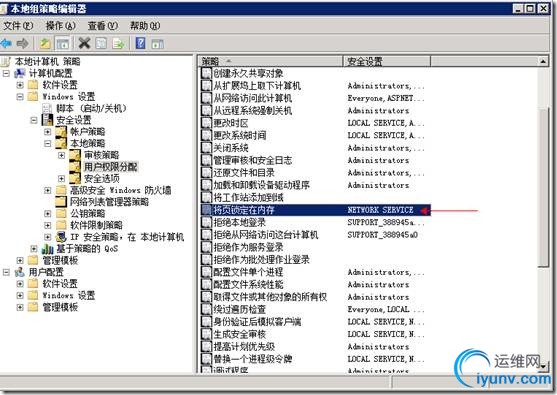Select policy 拒绝本地登录

pos(239,222)
